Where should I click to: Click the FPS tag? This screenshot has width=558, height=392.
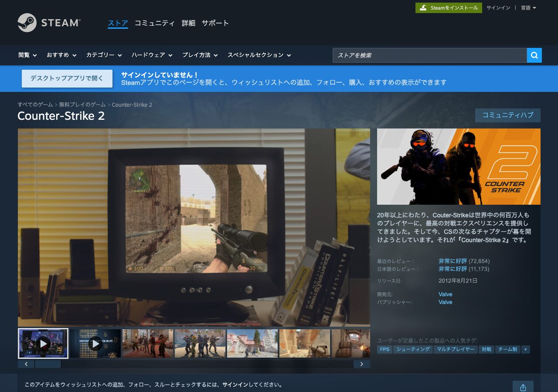tap(385, 349)
